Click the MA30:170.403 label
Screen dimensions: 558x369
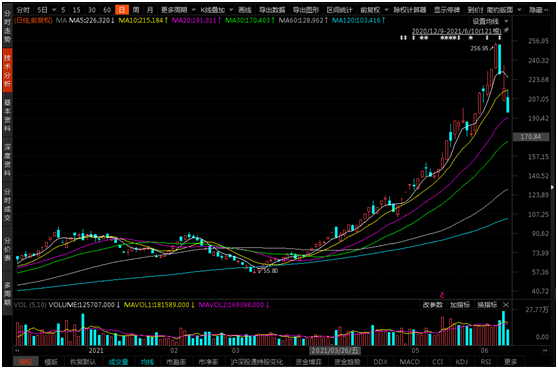point(250,21)
